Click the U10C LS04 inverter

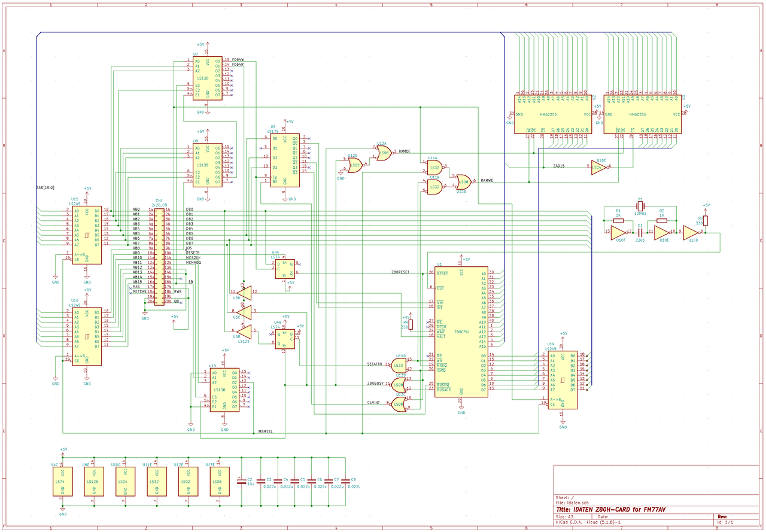coord(598,168)
